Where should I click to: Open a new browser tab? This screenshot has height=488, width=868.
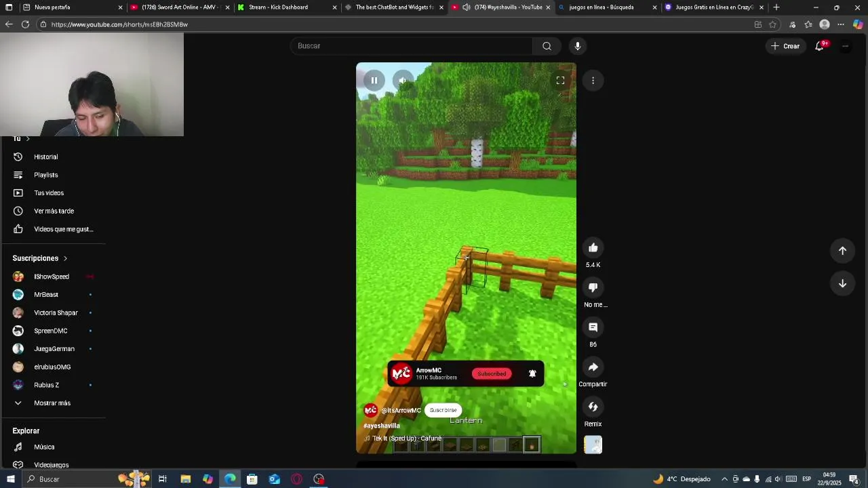pyautogui.click(x=776, y=7)
